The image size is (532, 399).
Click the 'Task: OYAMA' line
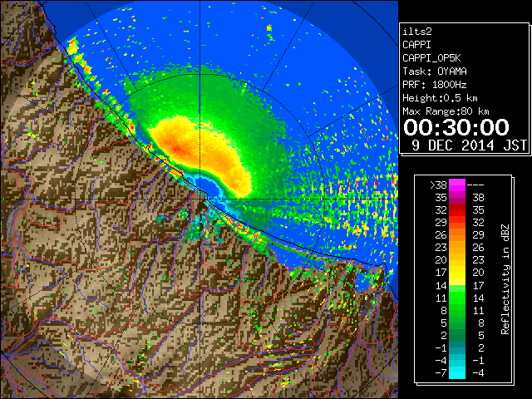[x=435, y=71]
